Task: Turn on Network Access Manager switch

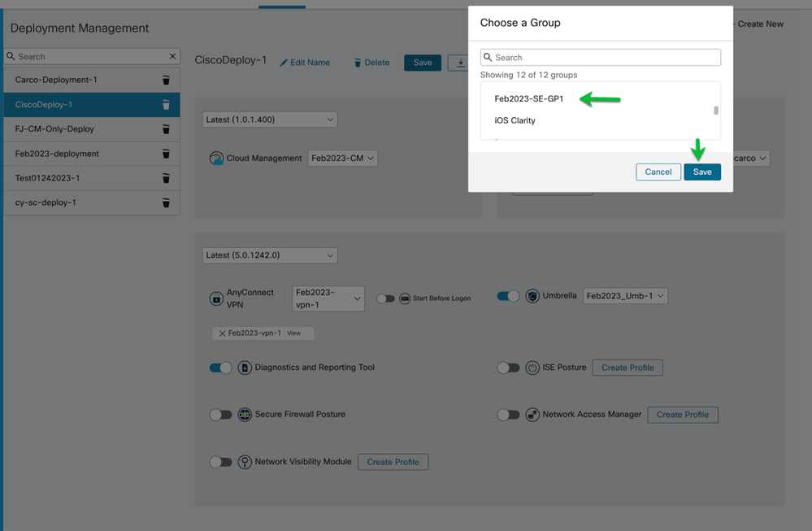Action: (508, 415)
